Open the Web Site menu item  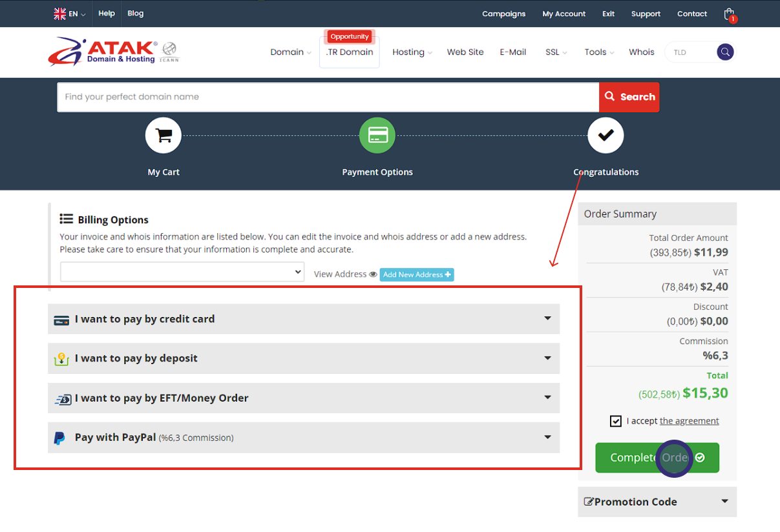[x=465, y=52]
